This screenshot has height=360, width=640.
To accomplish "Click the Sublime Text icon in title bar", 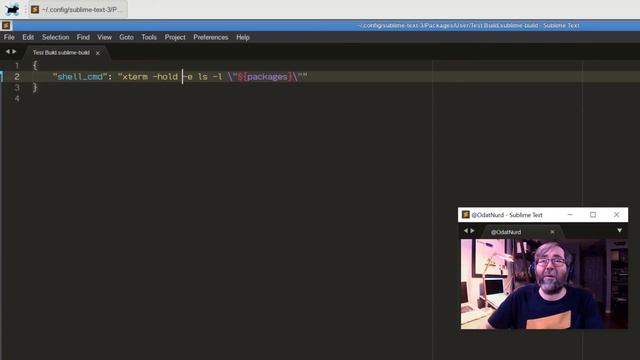I will [x=6, y=26].
